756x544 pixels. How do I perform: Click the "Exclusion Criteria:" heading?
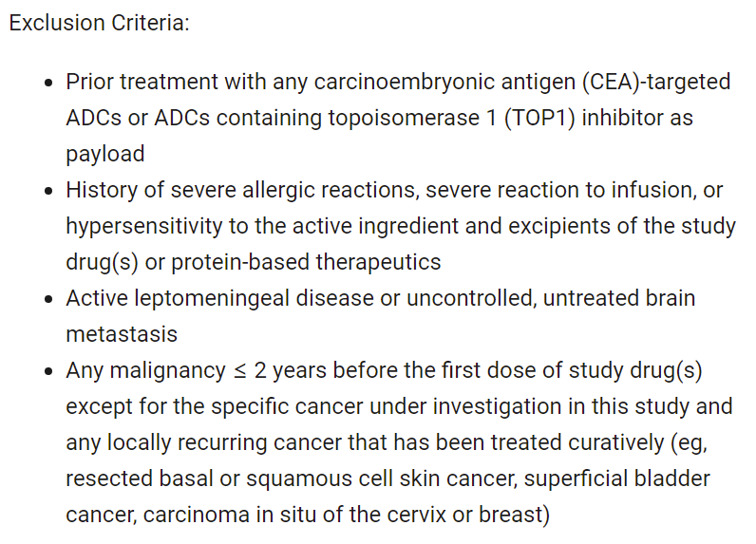coord(99,23)
